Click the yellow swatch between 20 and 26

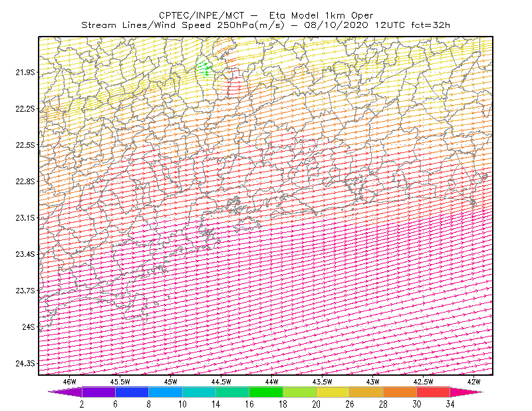coord(333,392)
